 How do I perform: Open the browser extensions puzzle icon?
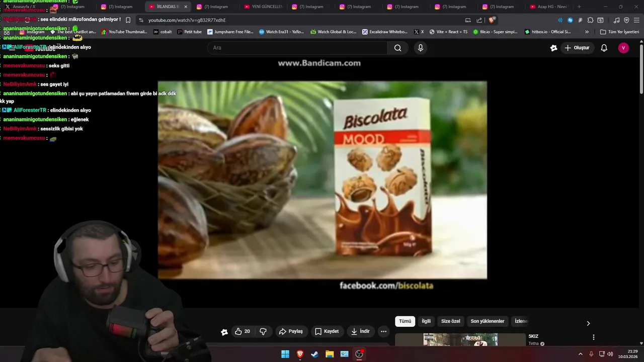(x=591, y=20)
